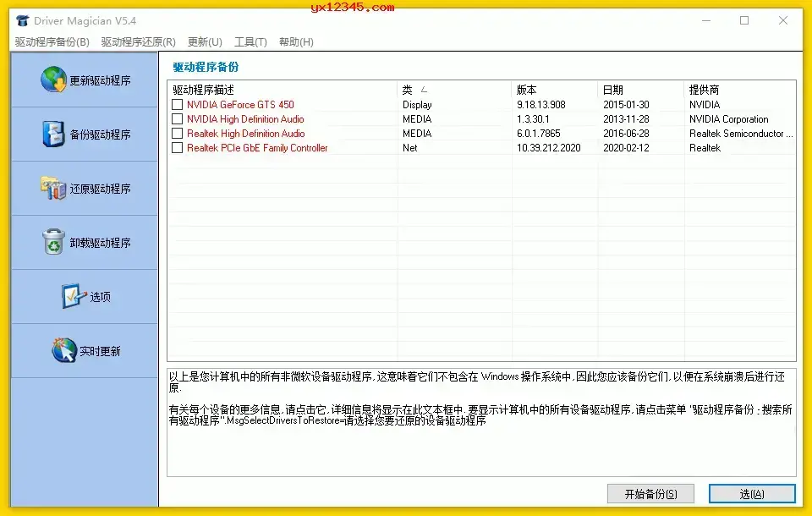Click the recycle bin icon for 卸载驱动程序
Screen dimensions: 812x516
(x=54, y=242)
